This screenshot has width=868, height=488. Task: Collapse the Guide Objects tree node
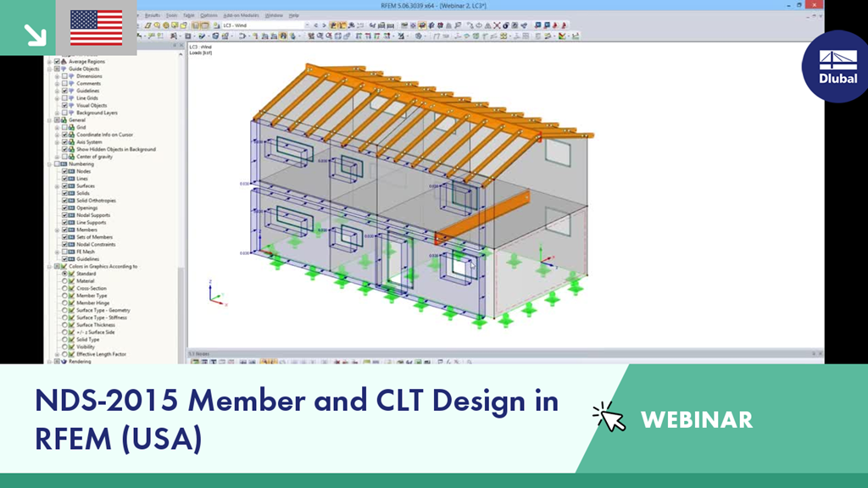click(x=50, y=69)
